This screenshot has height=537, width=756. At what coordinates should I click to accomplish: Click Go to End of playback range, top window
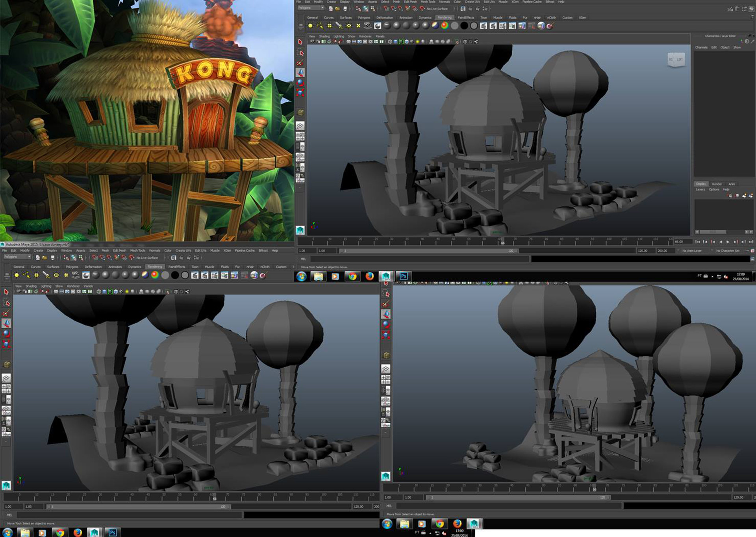[750, 242]
